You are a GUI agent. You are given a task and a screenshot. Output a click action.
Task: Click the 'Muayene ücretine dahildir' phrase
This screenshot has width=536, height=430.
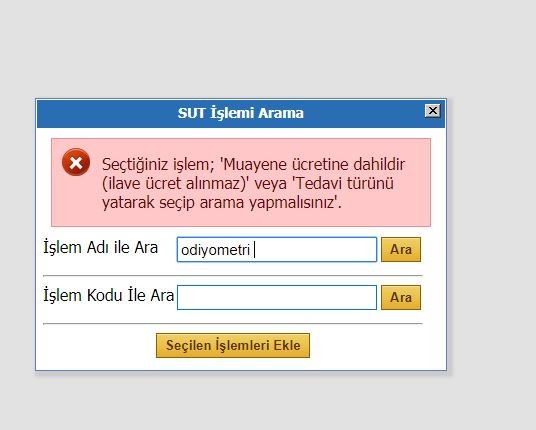point(314,164)
